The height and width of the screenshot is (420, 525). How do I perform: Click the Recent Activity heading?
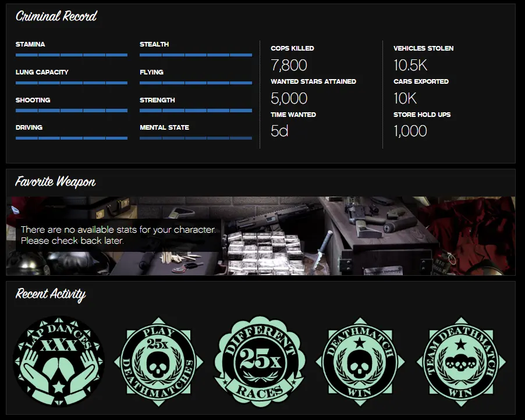pyautogui.click(x=51, y=294)
